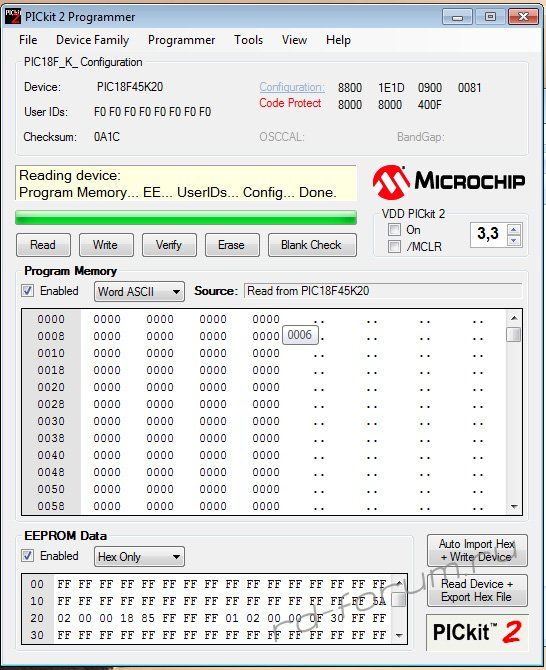Click EEPROM value 85 in row 20

pos(148,618)
